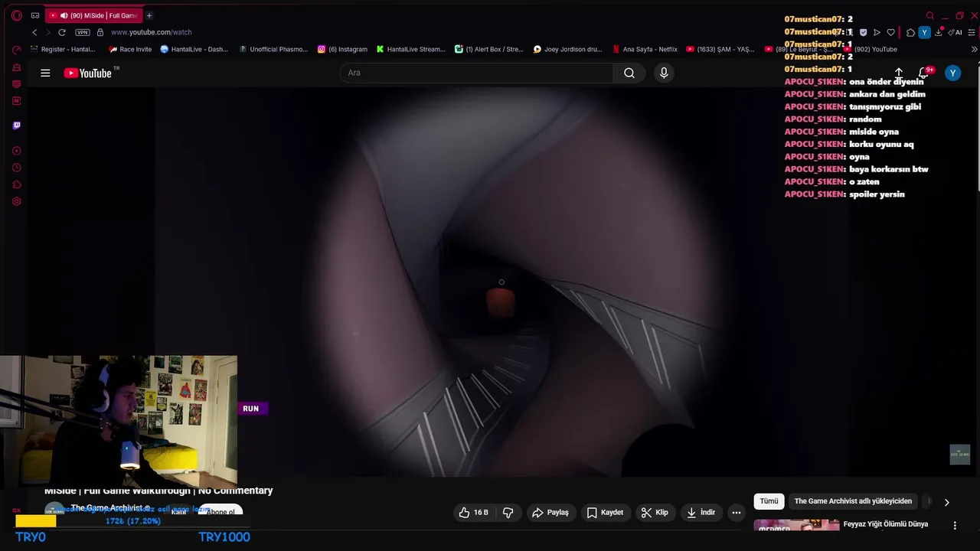Open History clock sidebar icon
Screen dimensions: 980x551
pyautogui.click(x=16, y=168)
